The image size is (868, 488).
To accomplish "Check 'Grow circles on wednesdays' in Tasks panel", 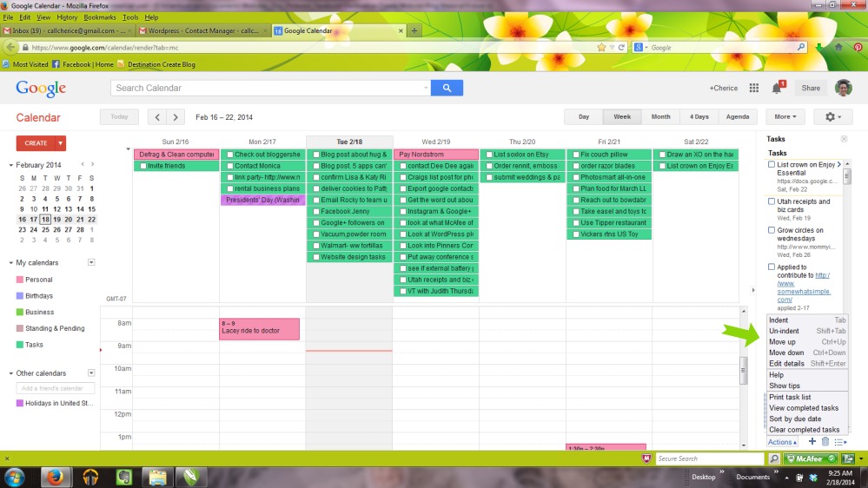I will [772, 230].
